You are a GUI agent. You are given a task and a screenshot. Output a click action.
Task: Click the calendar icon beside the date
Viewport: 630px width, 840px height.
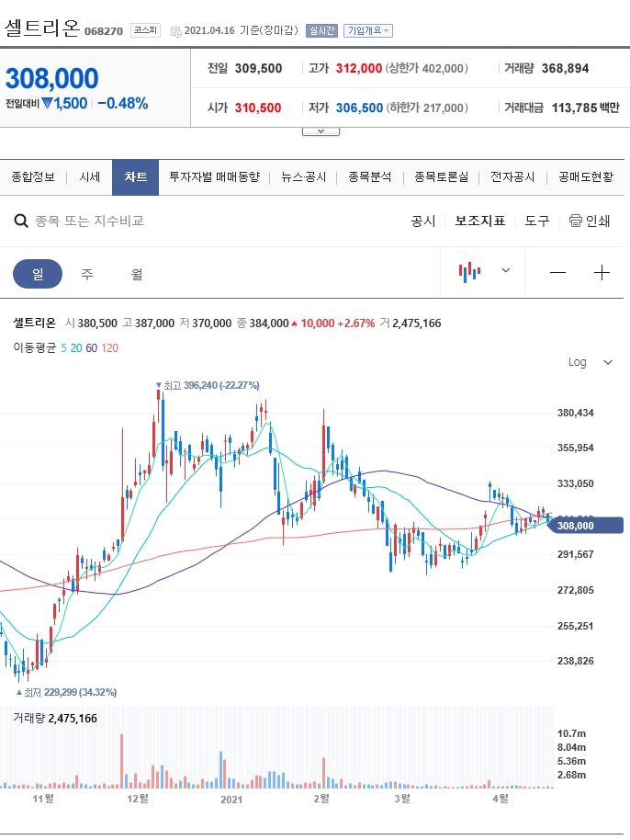pos(175,31)
